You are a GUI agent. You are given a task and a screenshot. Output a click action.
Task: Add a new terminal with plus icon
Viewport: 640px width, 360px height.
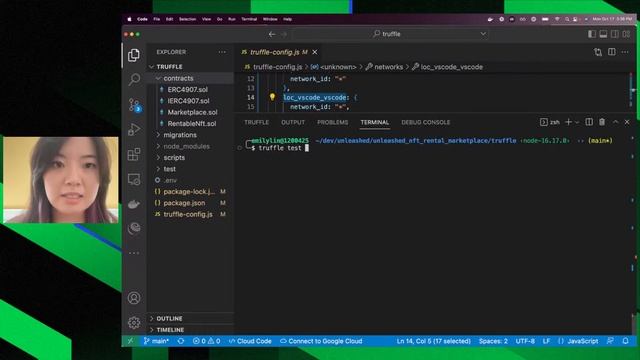coord(568,122)
